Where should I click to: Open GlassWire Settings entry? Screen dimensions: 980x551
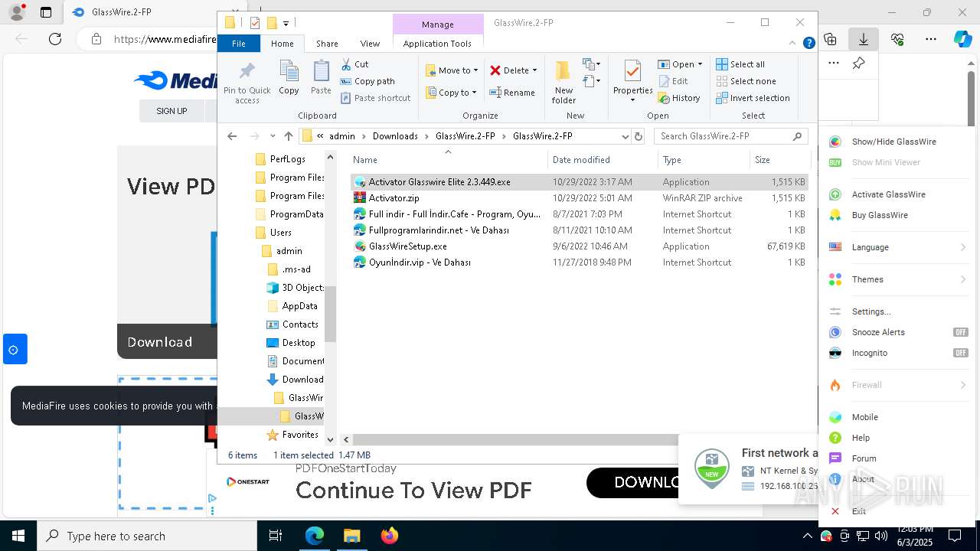(x=871, y=311)
